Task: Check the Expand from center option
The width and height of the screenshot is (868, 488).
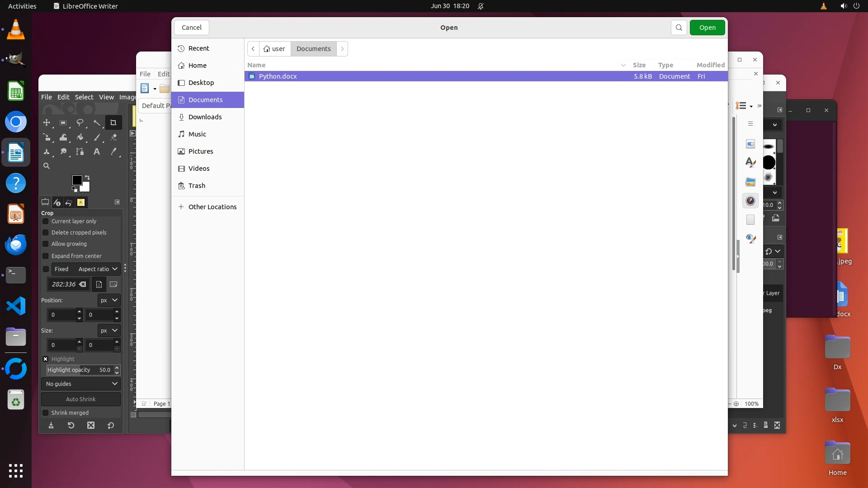Action: click(46, 256)
